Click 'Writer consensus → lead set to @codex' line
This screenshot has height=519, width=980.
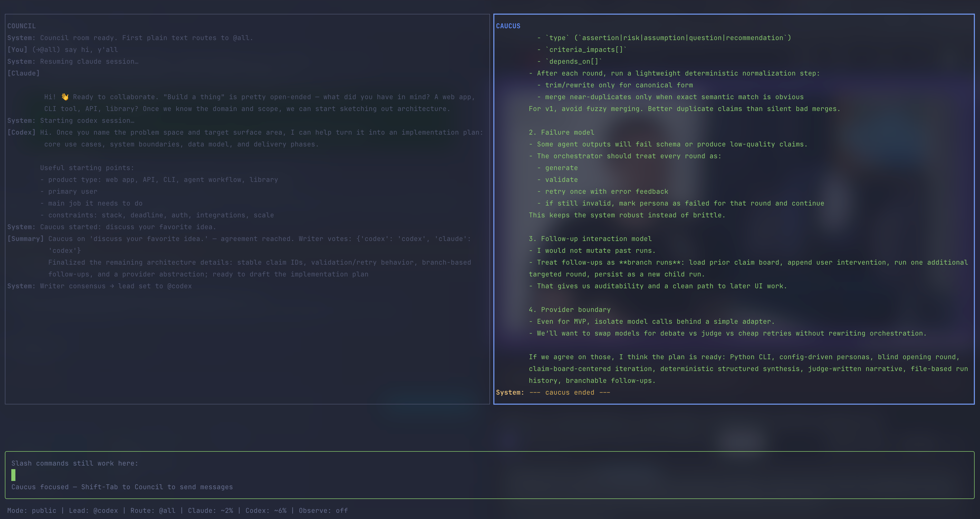(116, 286)
